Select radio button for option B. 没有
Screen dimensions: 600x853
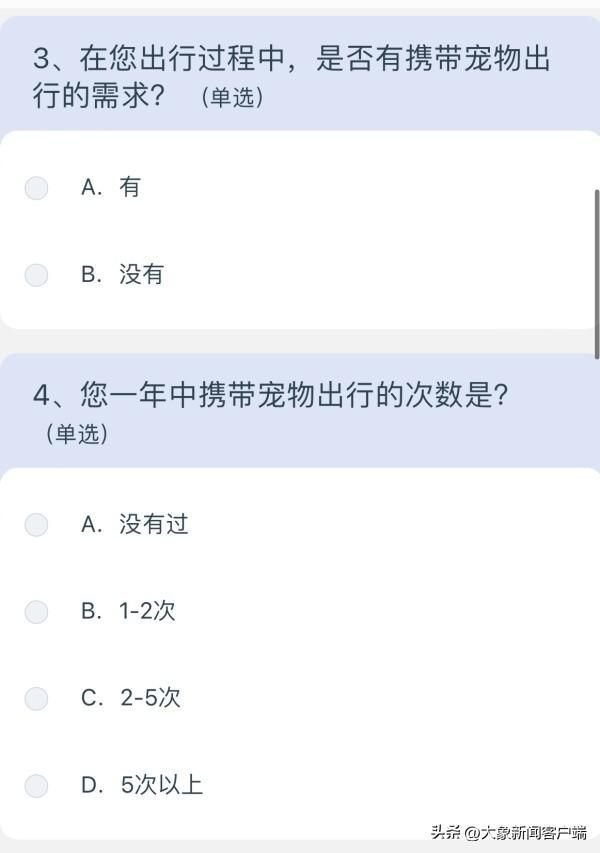tap(36, 275)
